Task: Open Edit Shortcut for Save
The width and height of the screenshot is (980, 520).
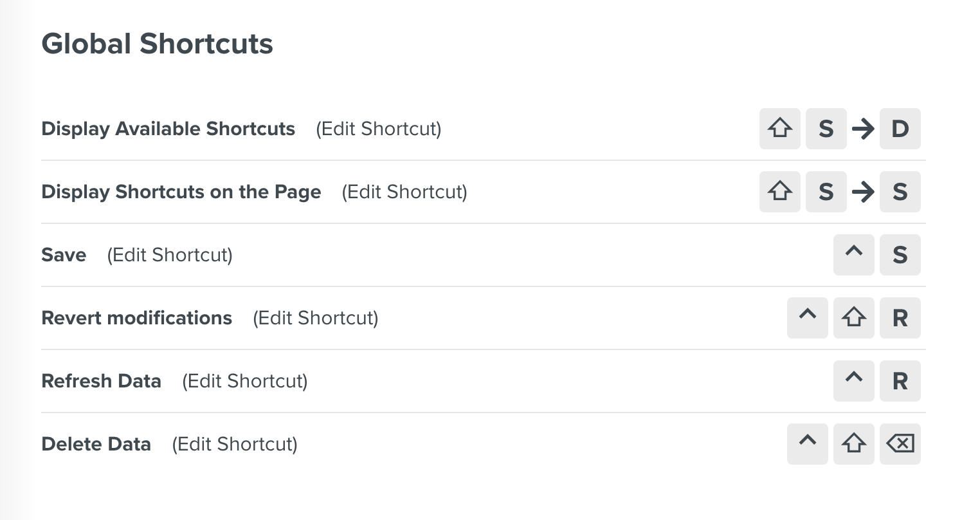Action: click(170, 255)
